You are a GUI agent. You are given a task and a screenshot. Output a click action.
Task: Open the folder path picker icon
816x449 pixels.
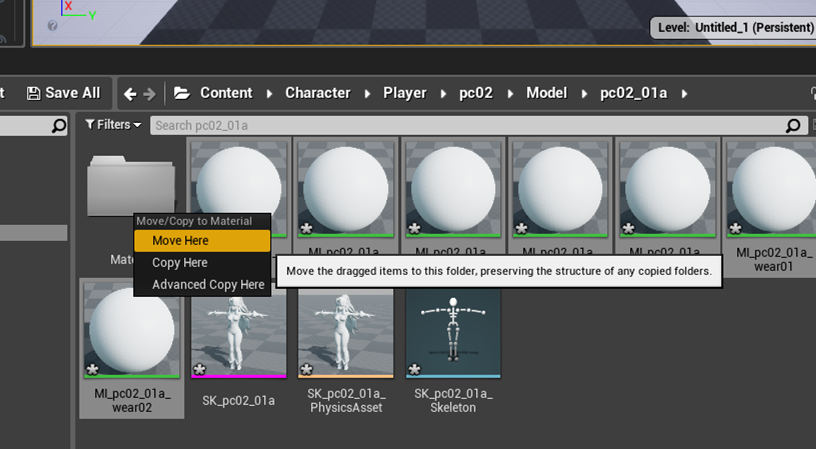182,93
